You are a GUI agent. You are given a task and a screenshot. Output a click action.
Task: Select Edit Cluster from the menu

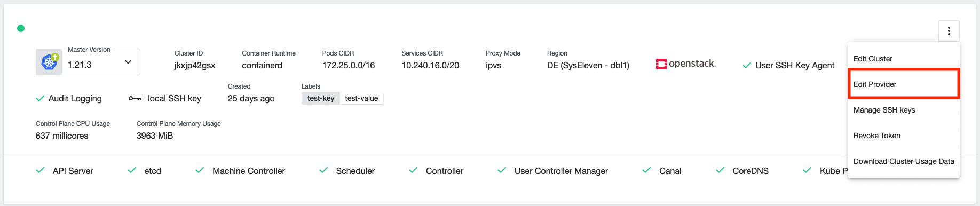pos(904,59)
